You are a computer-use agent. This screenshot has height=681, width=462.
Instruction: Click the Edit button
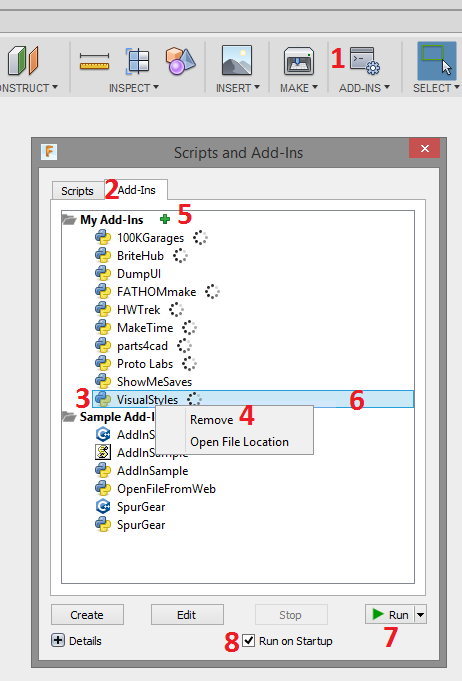187,615
